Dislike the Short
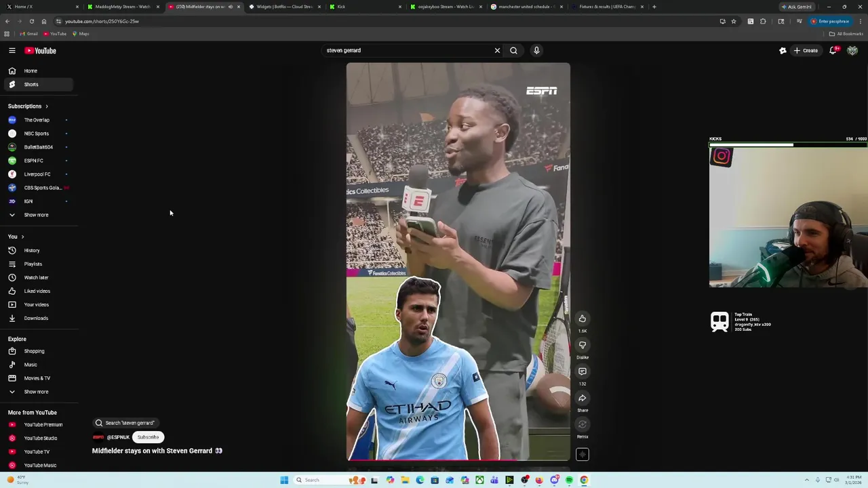The width and height of the screenshot is (868, 488). coord(583,345)
